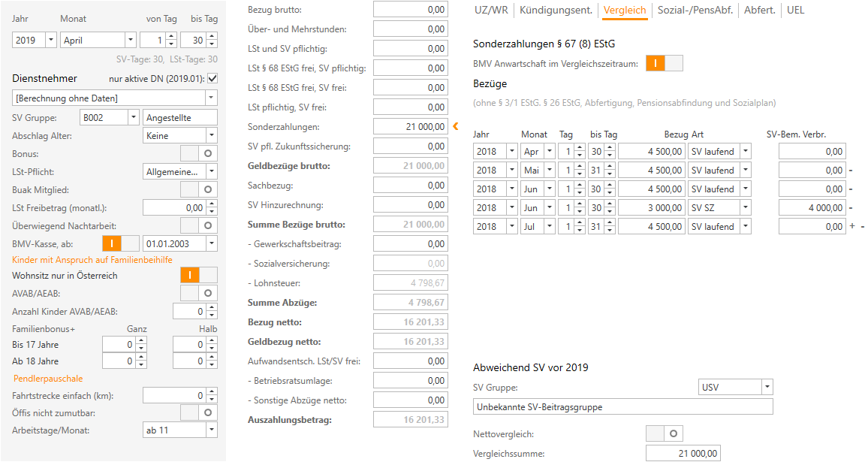Image resolution: width=868 pixels, height=462 pixels.
Task: Open the Monat April dropdown
Action: click(x=131, y=40)
